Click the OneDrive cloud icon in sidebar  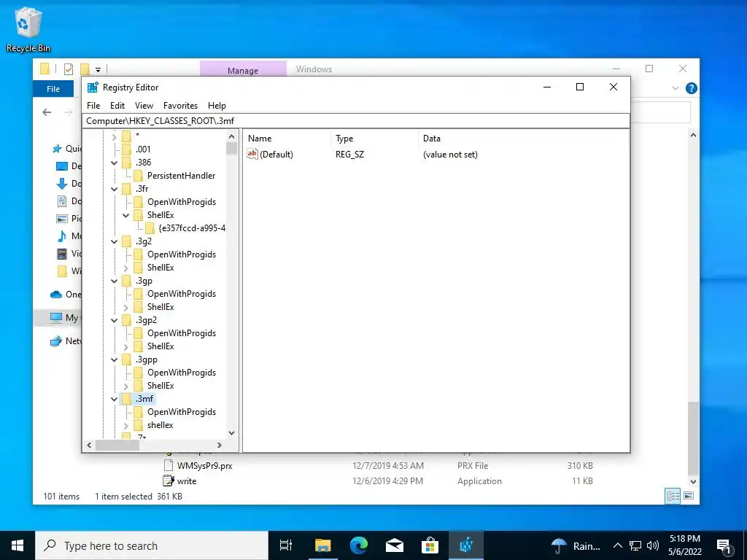point(56,295)
